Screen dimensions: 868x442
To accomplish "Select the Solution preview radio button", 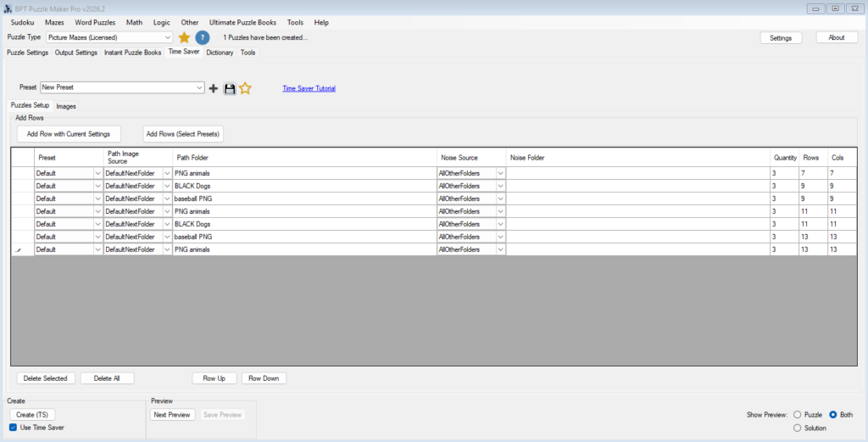I will (x=797, y=428).
